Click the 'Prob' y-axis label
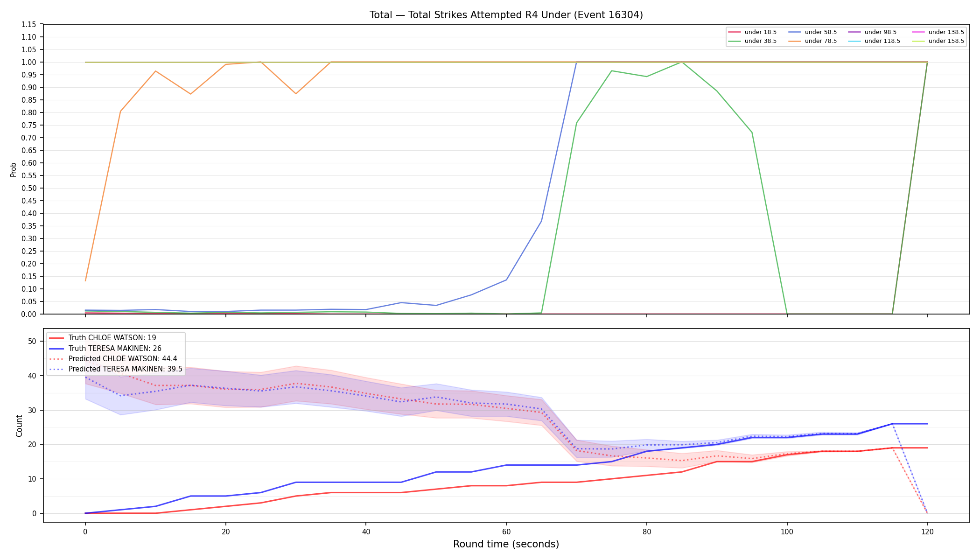 pyautogui.click(x=14, y=169)
